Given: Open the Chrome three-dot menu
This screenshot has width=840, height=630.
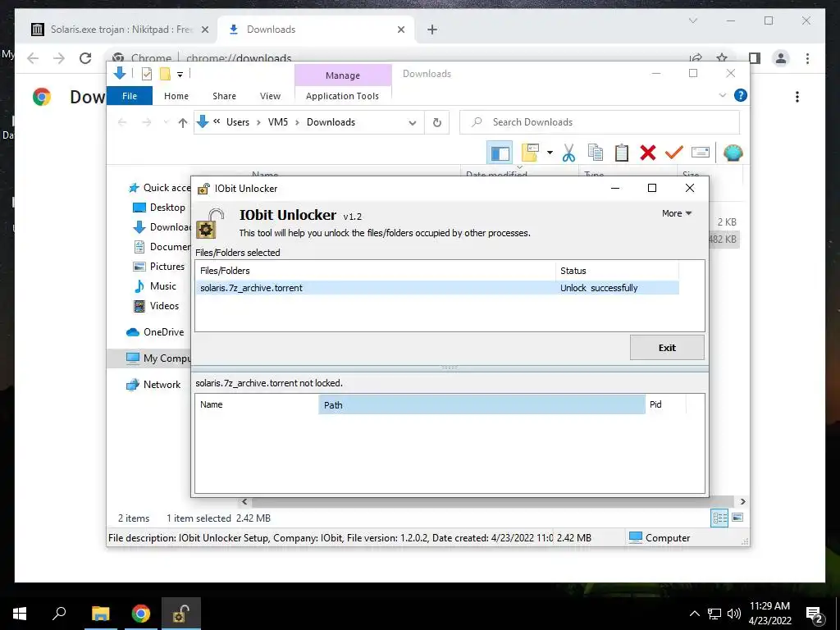Looking at the screenshot, I should click(807, 58).
